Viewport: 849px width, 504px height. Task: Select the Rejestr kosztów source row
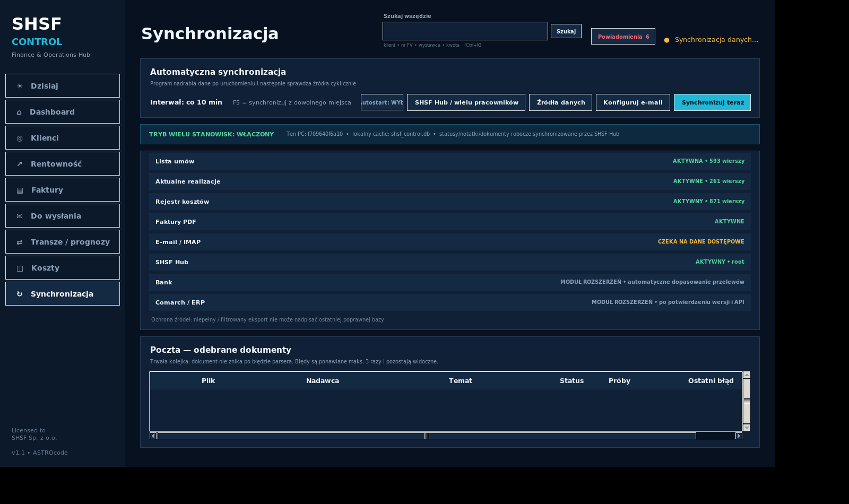(x=450, y=202)
